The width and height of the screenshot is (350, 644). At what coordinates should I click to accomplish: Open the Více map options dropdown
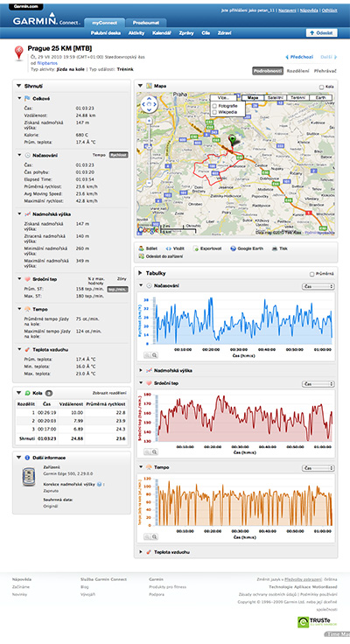223,98
